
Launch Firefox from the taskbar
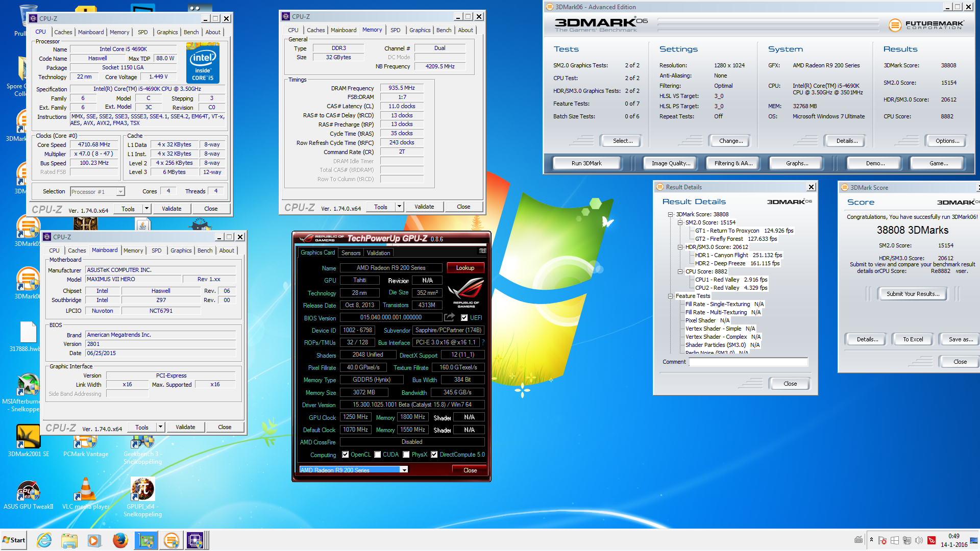point(120,540)
